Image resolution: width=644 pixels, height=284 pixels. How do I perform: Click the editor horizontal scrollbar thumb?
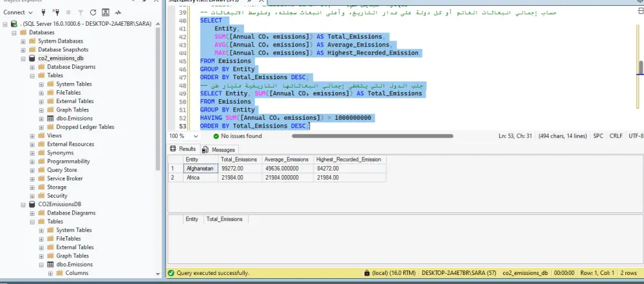click(372, 136)
